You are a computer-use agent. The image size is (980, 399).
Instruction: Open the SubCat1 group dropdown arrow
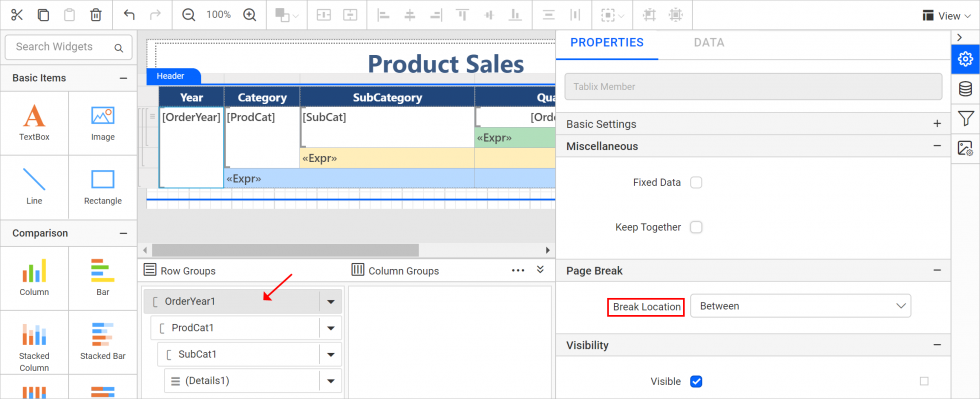(331, 355)
